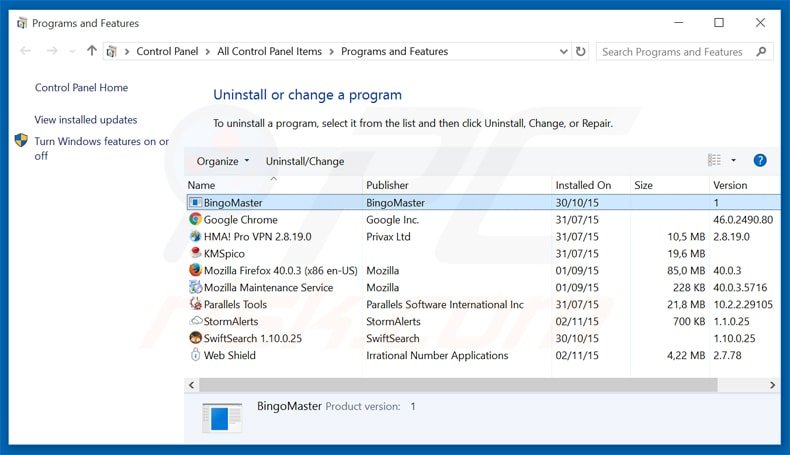Screen dimensions: 790x455
Task: Refresh the Programs and Features list
Action: [x=581, y=52]
